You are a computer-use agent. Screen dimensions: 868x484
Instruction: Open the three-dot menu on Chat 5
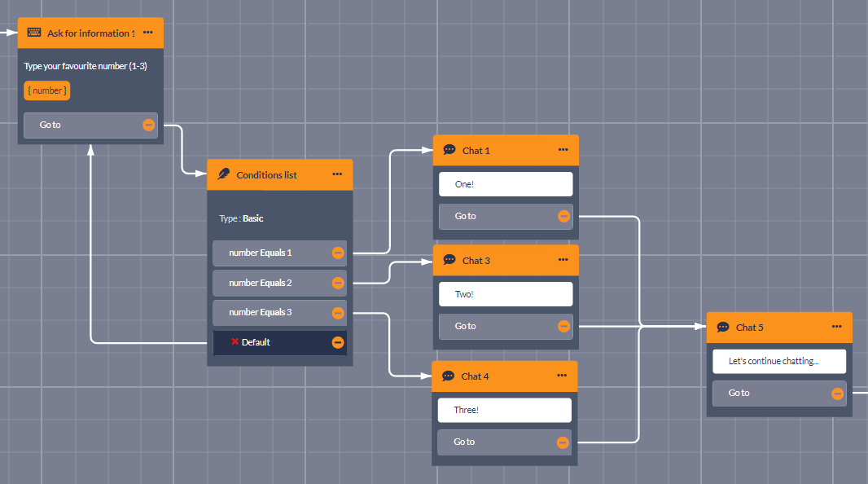tap(836, 327)
